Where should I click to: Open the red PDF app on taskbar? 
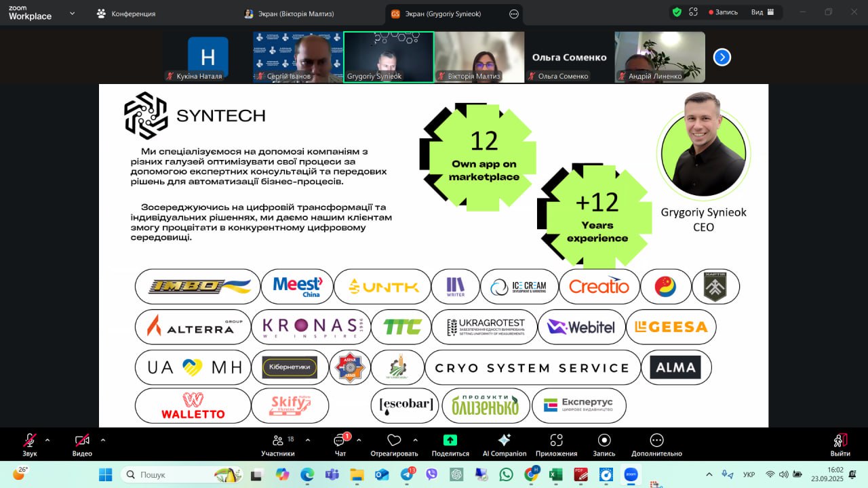click(580, 474)
